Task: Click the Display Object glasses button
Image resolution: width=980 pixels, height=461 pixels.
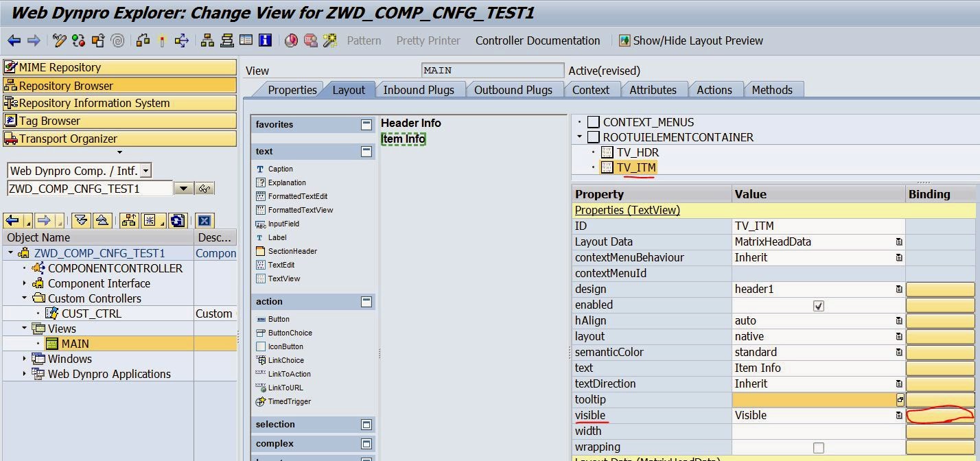Action: pos(205,189)
